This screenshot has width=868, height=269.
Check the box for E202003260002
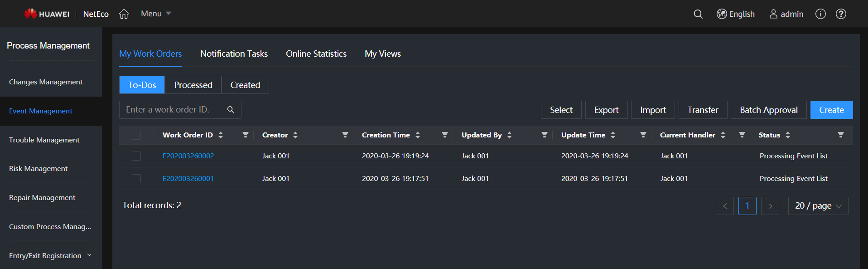click(136, 156)
